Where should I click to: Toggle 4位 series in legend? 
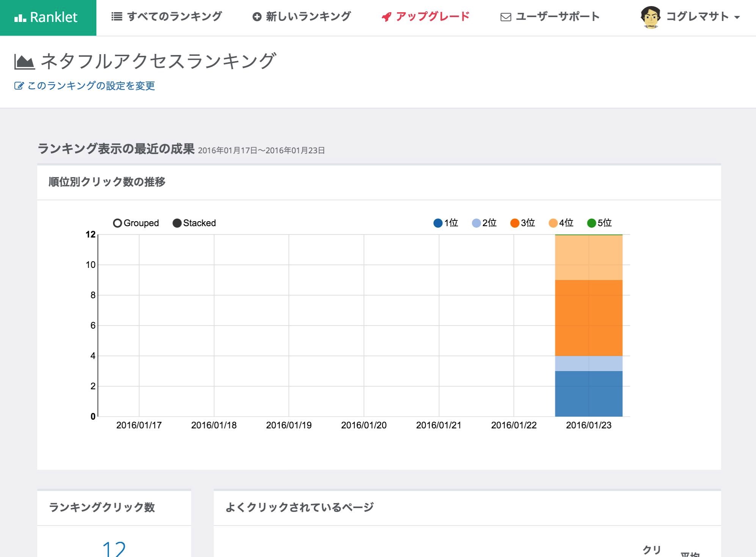click(561, 223)
